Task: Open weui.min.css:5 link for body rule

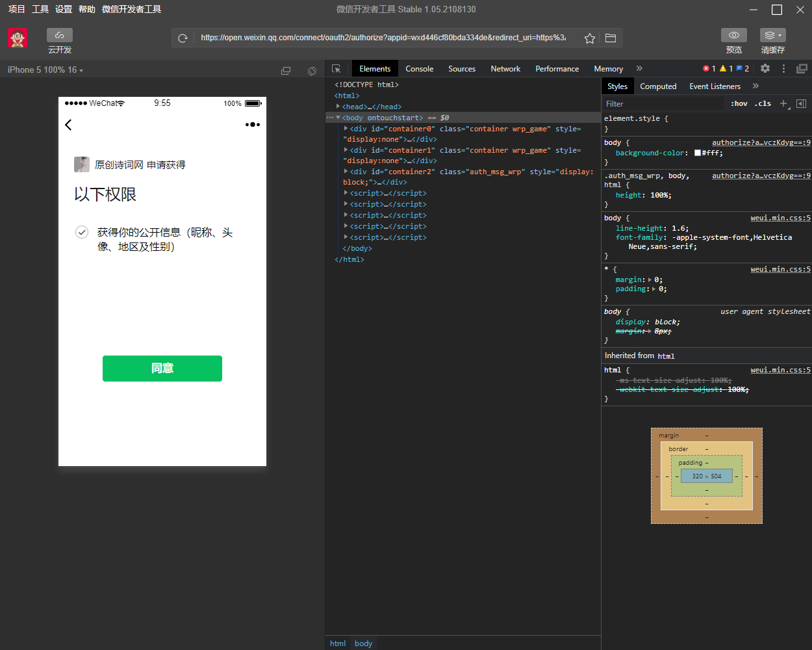Action: coord(780,218)
